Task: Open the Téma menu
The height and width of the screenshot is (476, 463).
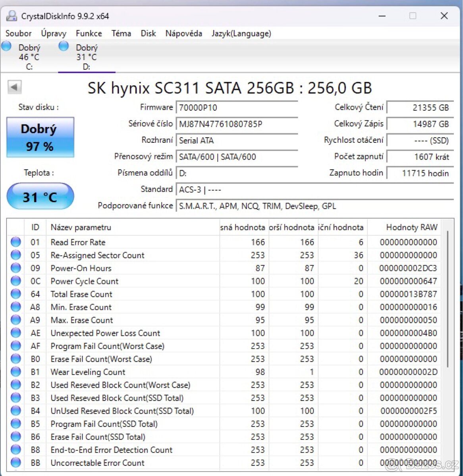Action: click(121, 33)
